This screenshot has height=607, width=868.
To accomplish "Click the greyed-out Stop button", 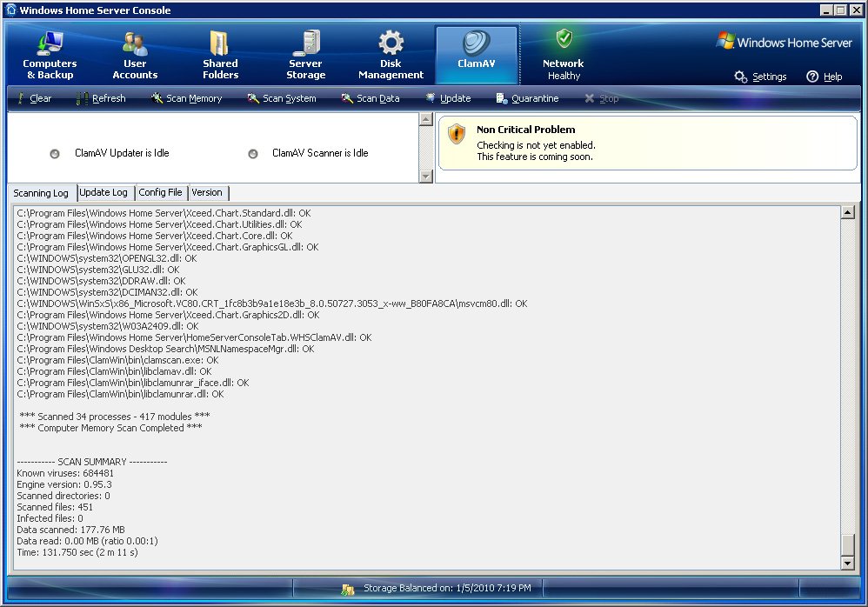I will [602, 98].
